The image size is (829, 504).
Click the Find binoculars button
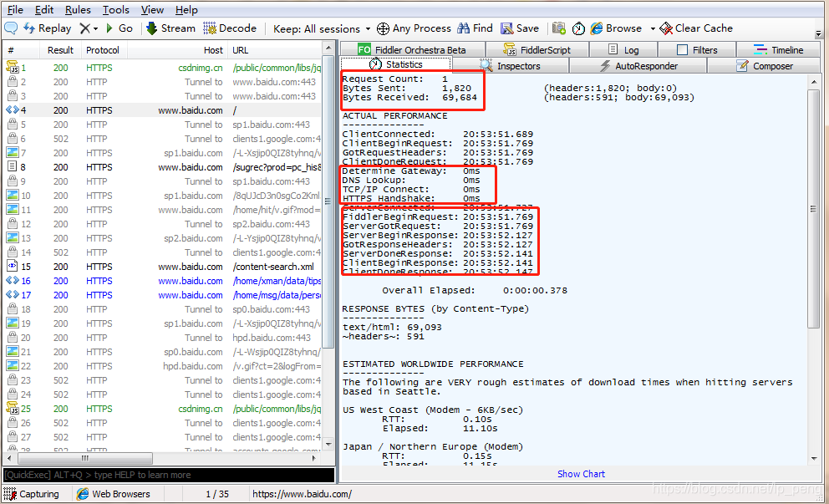[475, 28]
